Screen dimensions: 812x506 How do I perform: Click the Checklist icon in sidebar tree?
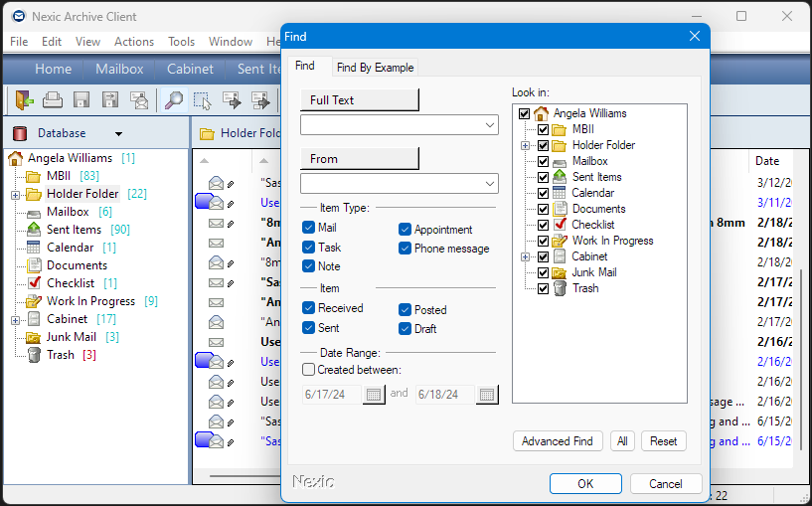pos(33,283)
